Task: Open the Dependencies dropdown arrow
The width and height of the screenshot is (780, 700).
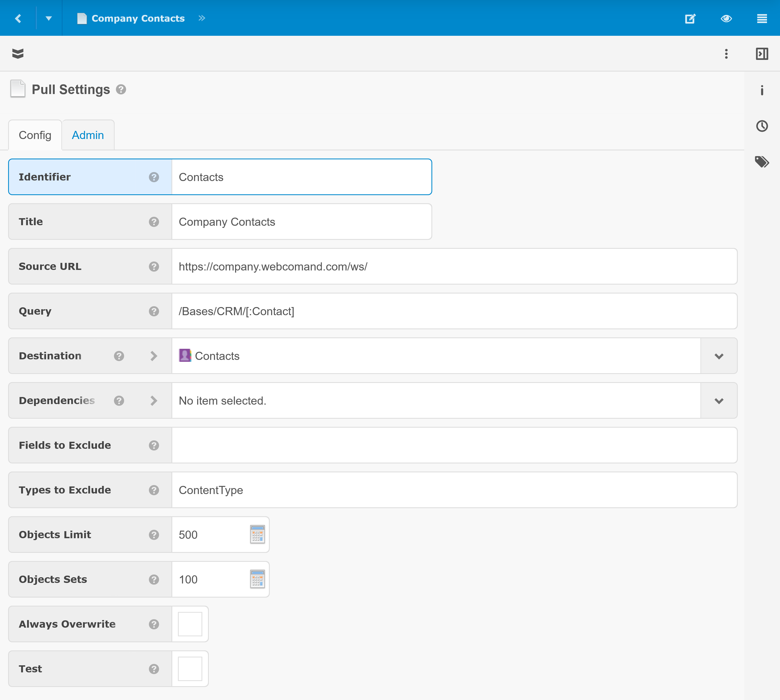Action: coord(719,401)
